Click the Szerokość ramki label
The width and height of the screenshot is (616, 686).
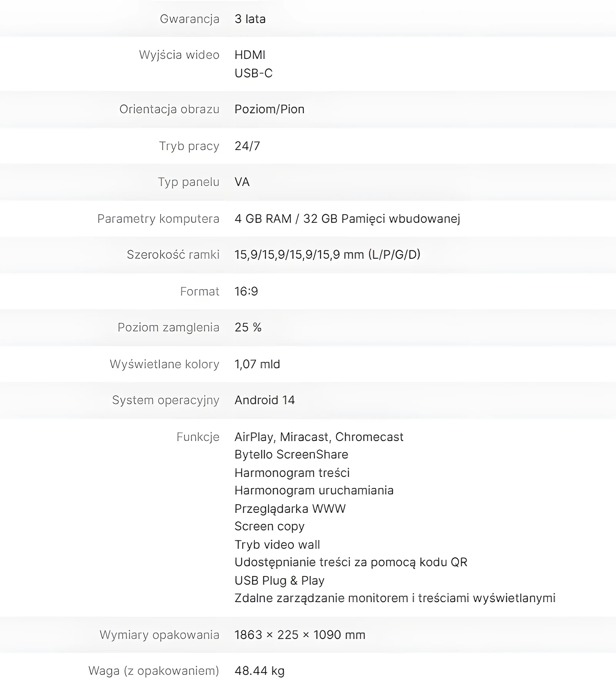click(173, 254)
